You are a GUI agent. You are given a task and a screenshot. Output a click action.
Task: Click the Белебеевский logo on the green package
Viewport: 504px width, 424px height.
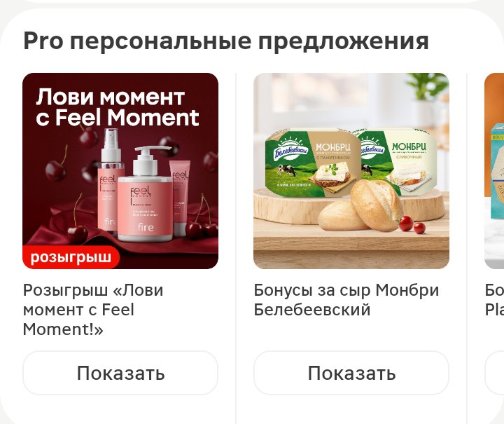pyautogui.click(x=291, y=150)
